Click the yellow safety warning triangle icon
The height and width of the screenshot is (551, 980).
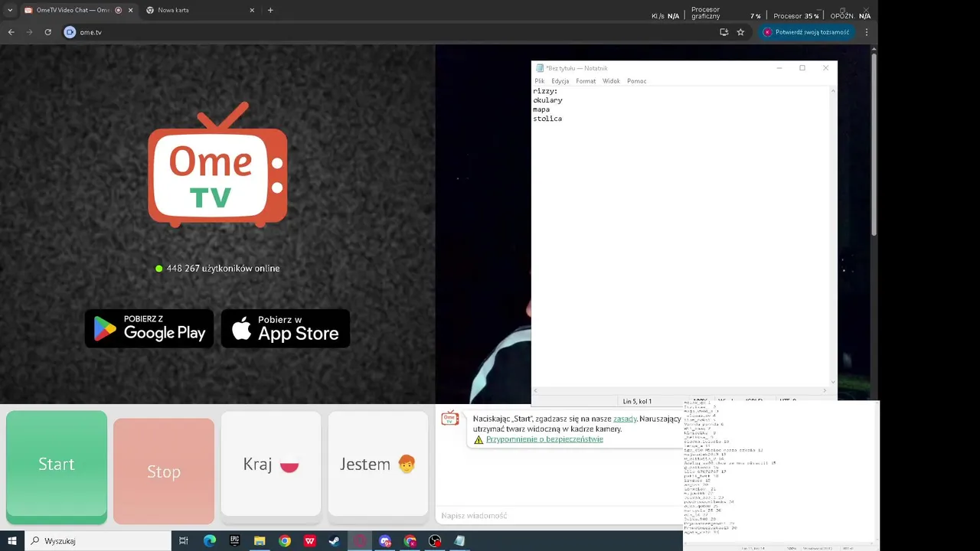tap(479, 440)
